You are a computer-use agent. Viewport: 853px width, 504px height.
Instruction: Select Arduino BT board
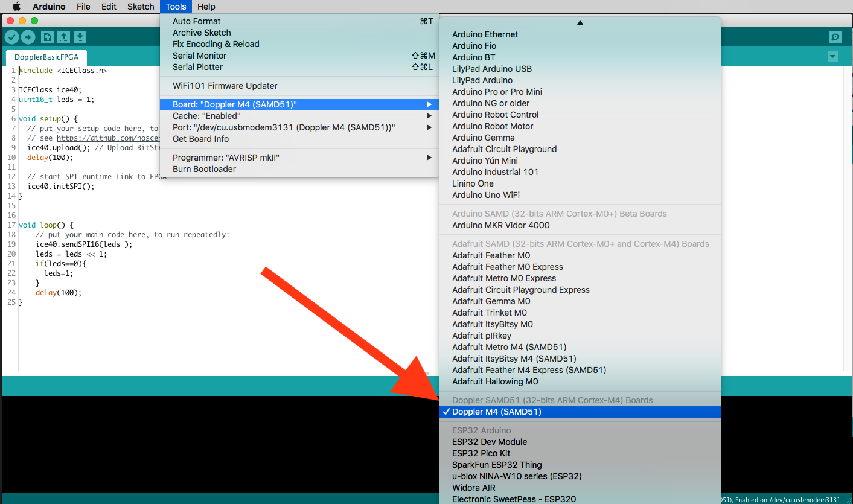tap(580, 57)
